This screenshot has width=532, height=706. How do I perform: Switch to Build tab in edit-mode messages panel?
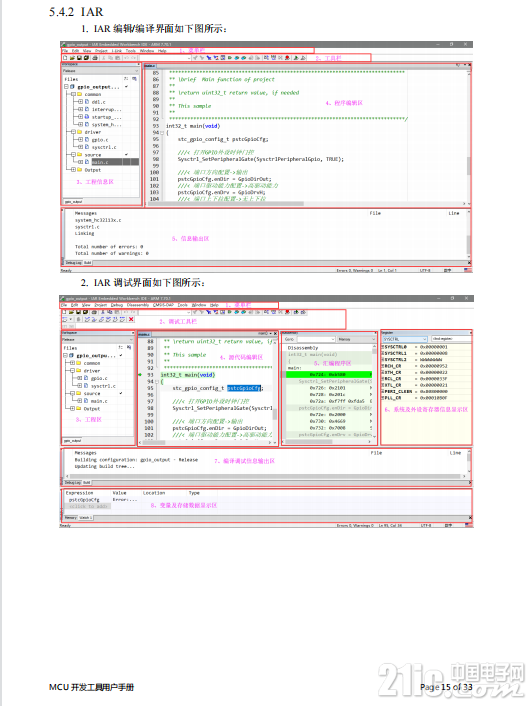[x=88, y=262]
